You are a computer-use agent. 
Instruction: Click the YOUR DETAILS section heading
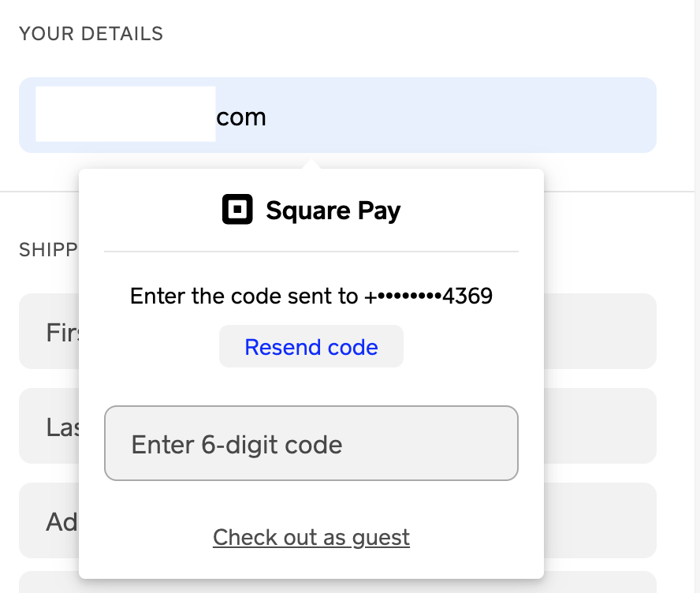coord(91,34)
